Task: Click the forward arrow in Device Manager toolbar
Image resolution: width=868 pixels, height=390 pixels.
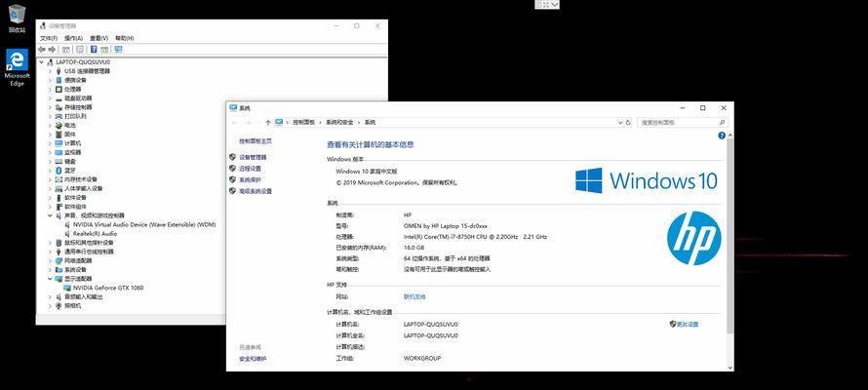Action: (52, 49)
